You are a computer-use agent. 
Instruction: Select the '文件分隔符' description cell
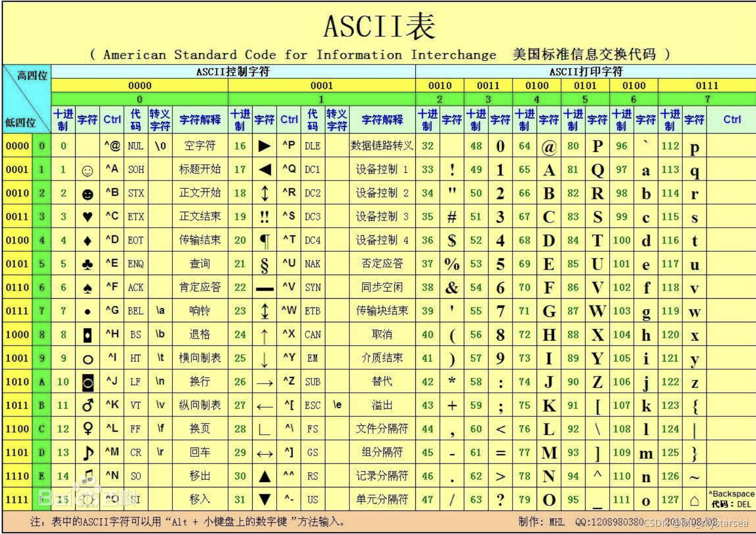tap(382, 429)
